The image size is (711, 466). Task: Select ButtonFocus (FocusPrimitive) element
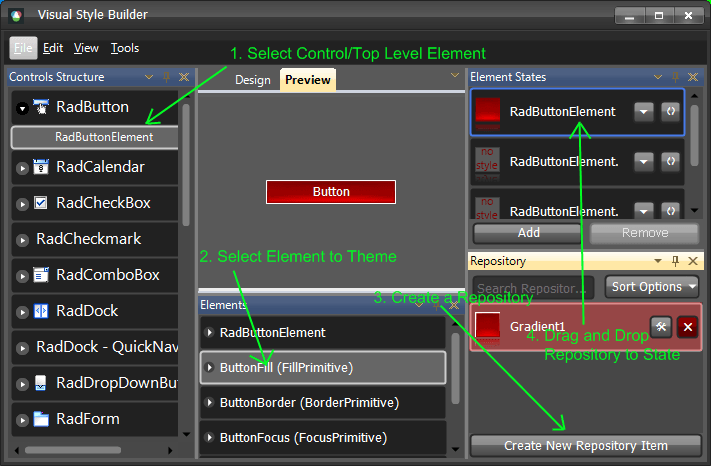[323, 437]
